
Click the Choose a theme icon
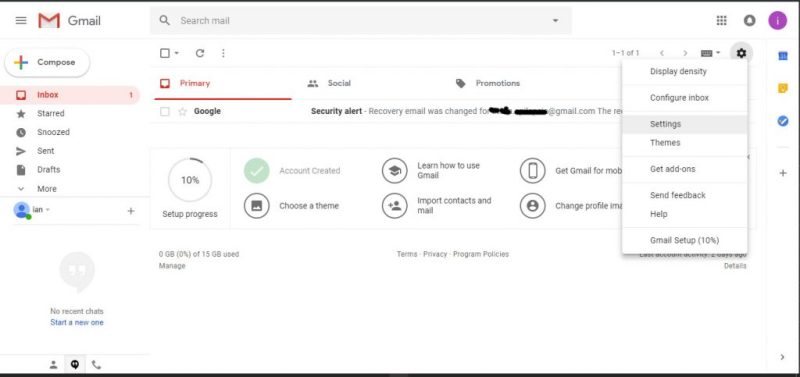coord(257,206)
